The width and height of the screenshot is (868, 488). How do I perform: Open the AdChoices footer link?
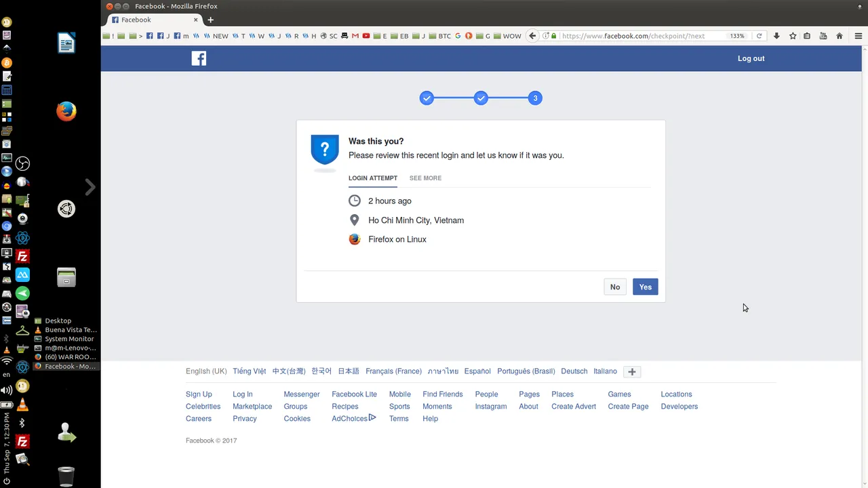pos(353,419)
